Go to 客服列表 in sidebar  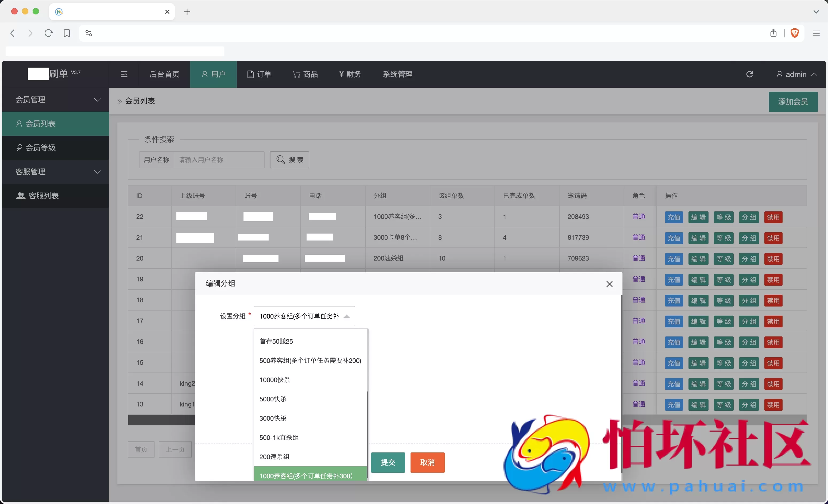click(x=56, y=196)
